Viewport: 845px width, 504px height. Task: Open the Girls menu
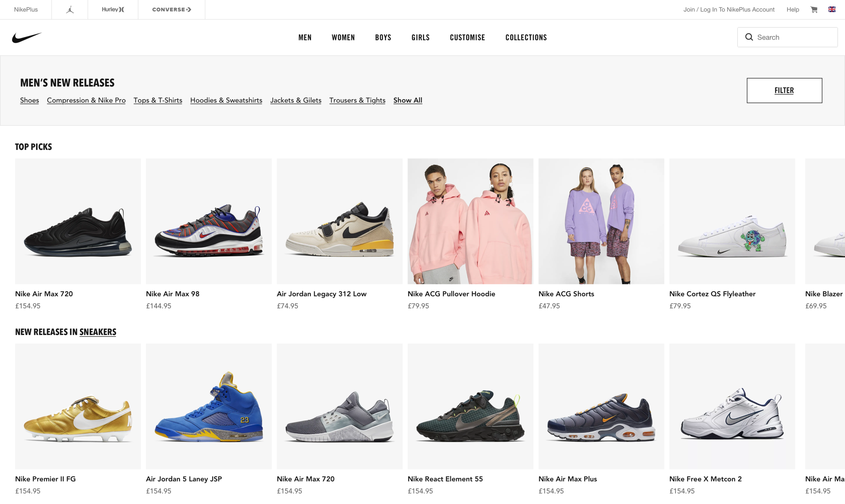[x=420, y=37]
